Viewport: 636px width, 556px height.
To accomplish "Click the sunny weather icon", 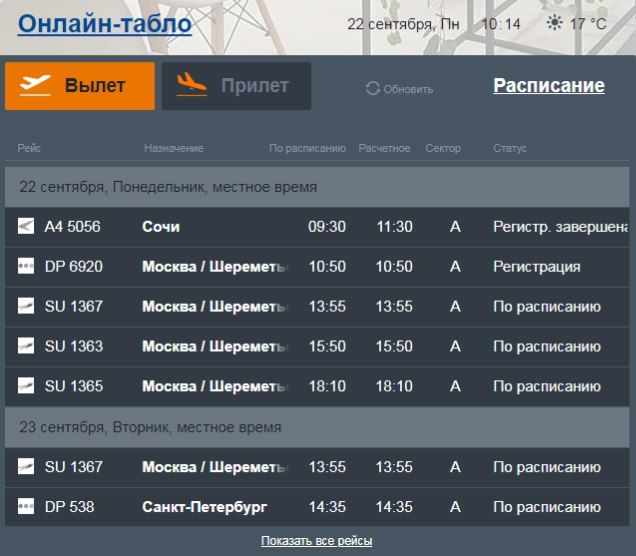I will pyautogui.click(x=554, y=23).
